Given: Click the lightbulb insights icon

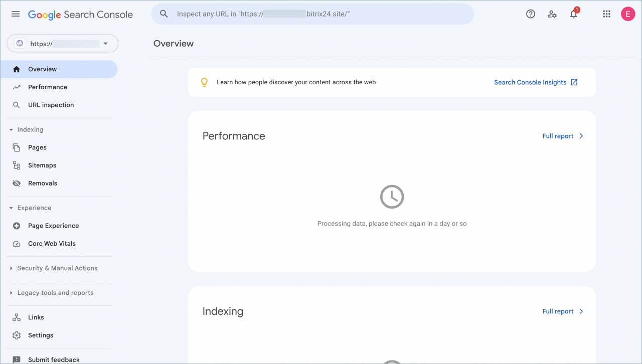Looking at the screenshot, I should point(204,82).
